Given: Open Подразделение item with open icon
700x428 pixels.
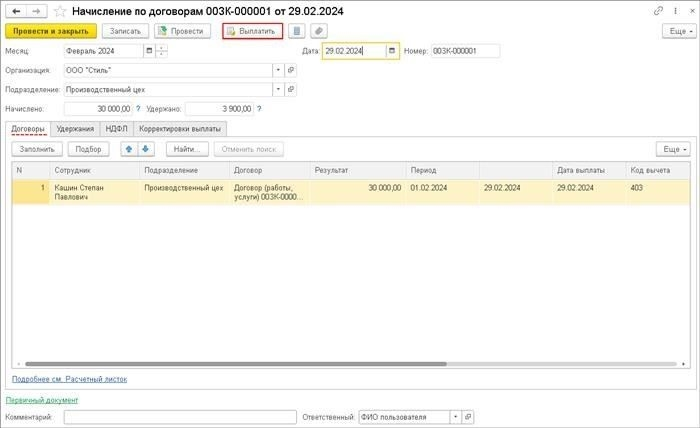Looking at the screenshot, I should [291, 89].
